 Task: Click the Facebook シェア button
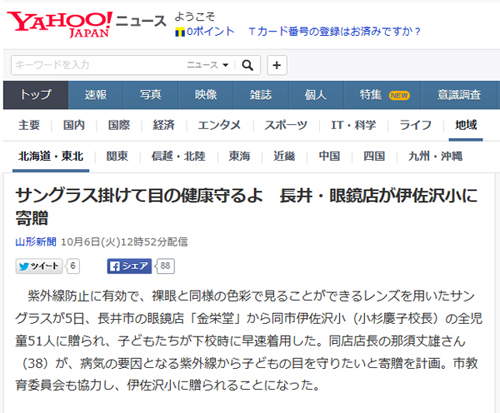click(x=129, y=266)
